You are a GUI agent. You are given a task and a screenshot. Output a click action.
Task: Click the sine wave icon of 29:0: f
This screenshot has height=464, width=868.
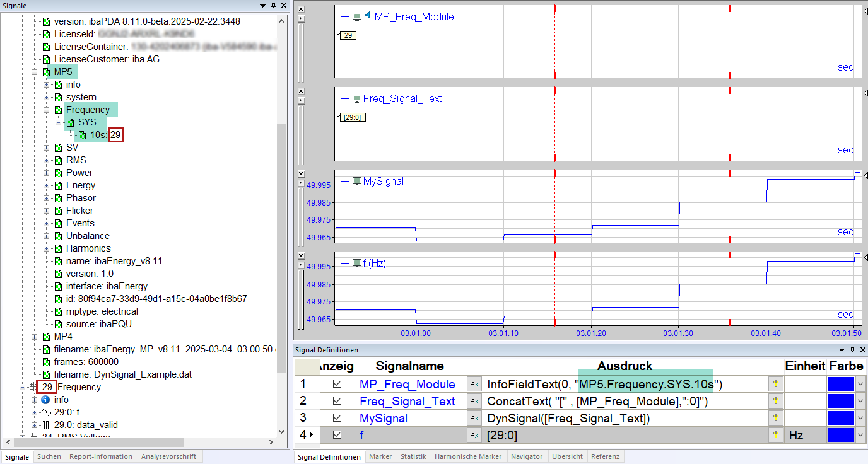coord(46,412)
